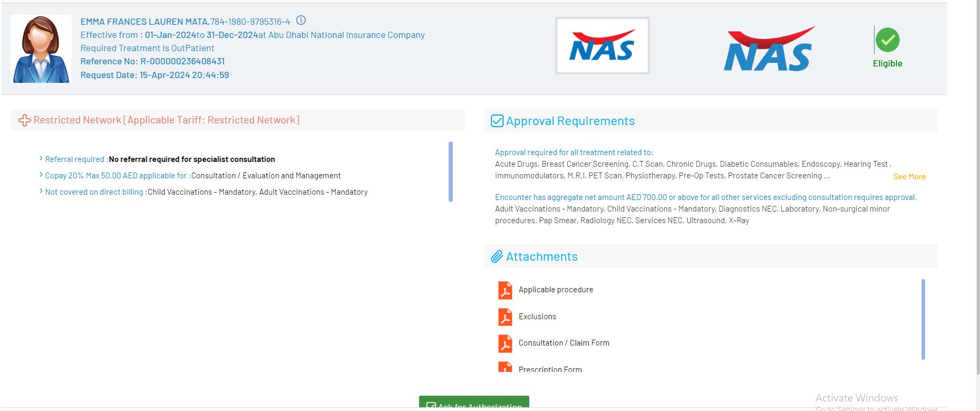980x411 pixels.
Task: Click the Required Treatment is OutPatient text
Action: point(147,48)
